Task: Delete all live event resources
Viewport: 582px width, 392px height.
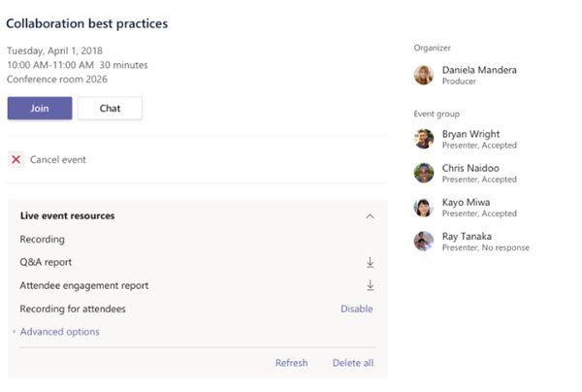Action: (x=352, y=363)
